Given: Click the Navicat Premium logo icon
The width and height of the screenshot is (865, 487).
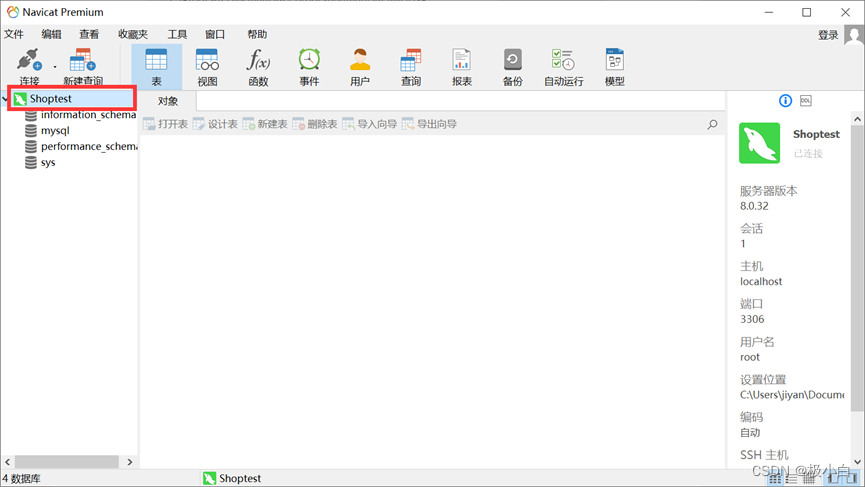Looking at the screenshot, I should 12,12.
